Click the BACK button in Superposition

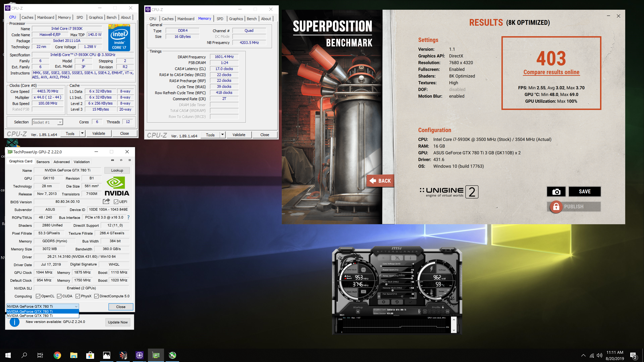point(380,181)
